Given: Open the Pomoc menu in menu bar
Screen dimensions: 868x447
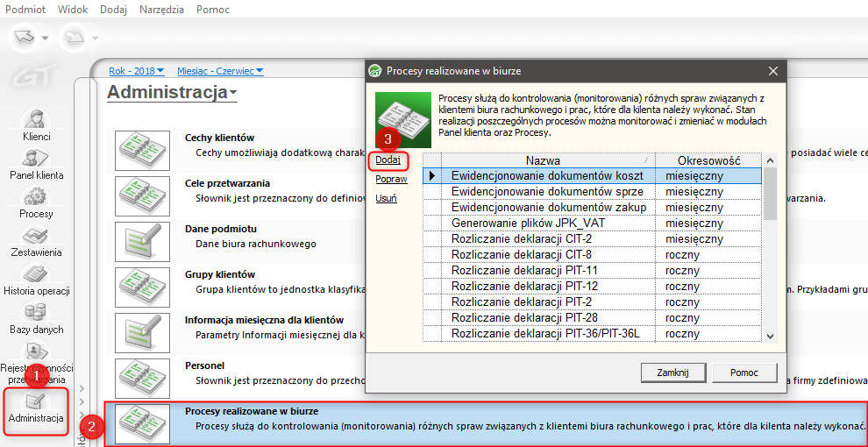Looking at the screenshot, I should (212, 10).
